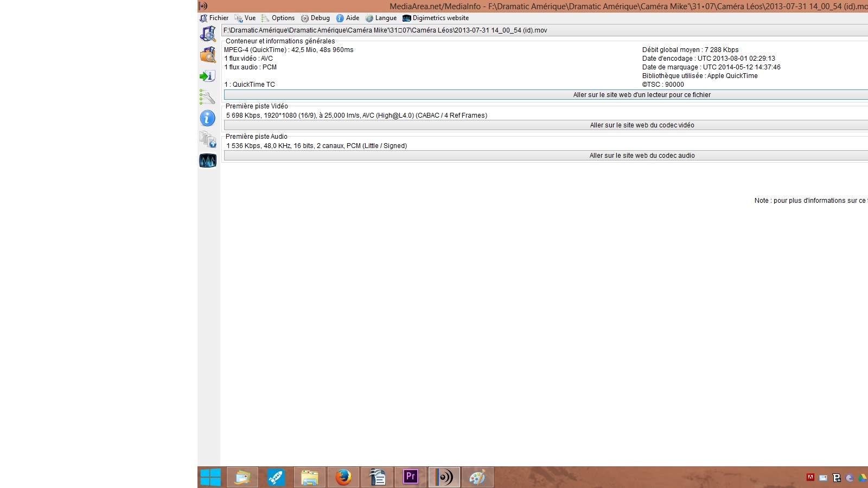Click 'Aller sur le site web du codec audio'

[x=546, y=156]
